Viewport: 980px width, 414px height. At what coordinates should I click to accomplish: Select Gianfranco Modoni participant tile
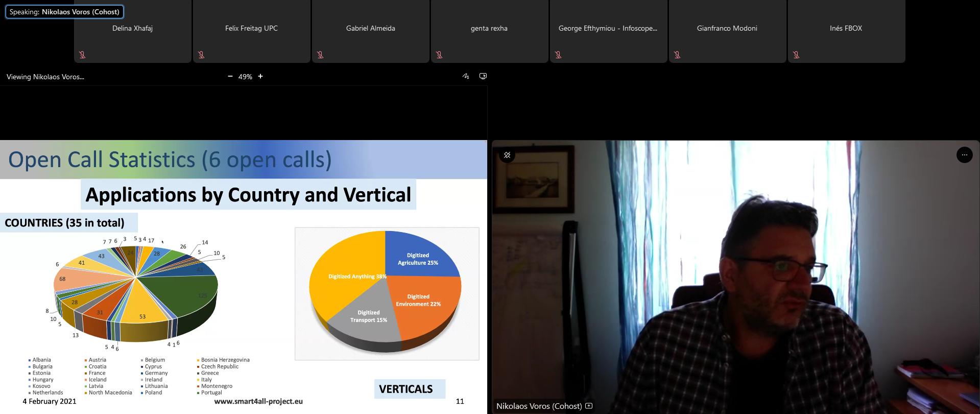tap(727, 31)
